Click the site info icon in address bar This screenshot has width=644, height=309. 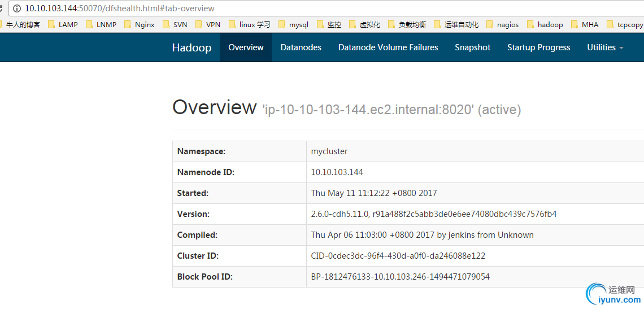click(16, 8)
